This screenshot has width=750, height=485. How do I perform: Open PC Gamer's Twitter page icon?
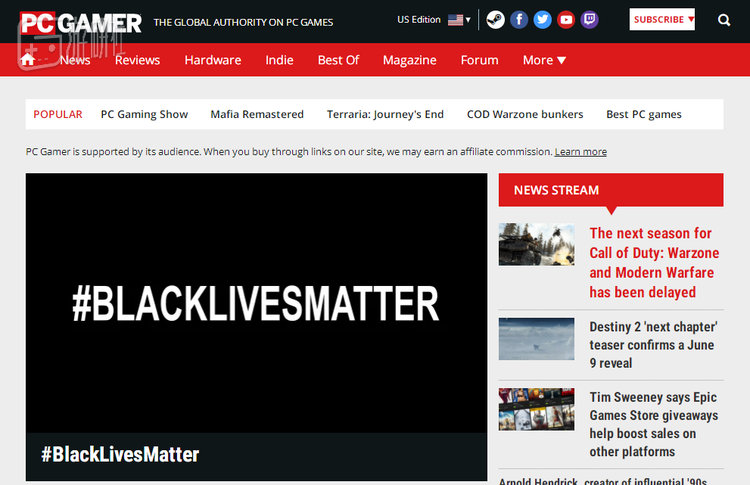543,20
